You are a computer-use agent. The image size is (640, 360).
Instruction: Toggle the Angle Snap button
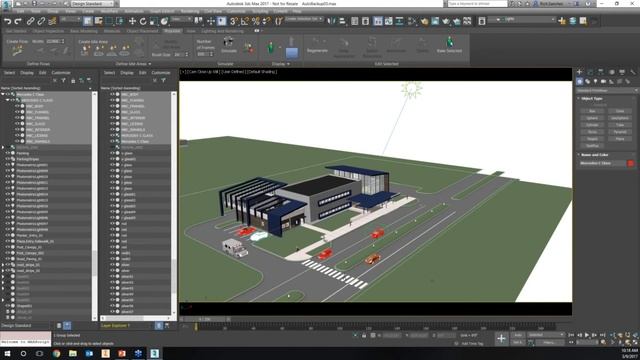(245, 21)
